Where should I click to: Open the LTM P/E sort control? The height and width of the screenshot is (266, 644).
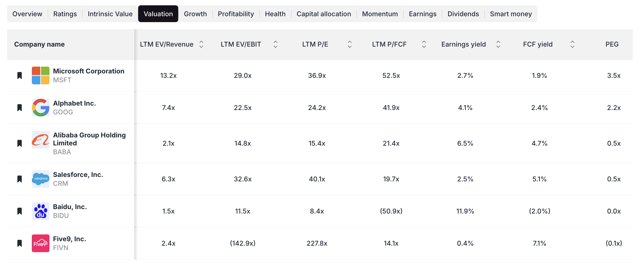[350, 44]
